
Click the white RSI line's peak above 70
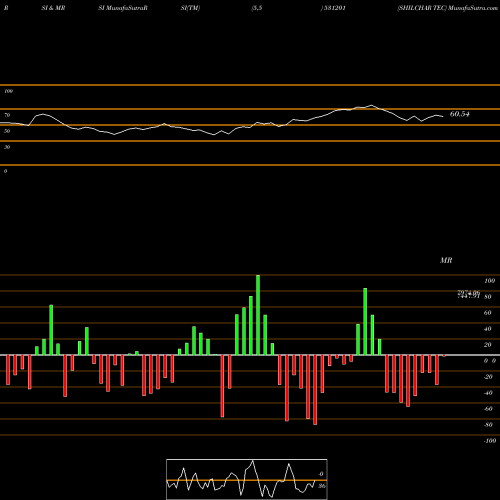(x=371, y=106)
